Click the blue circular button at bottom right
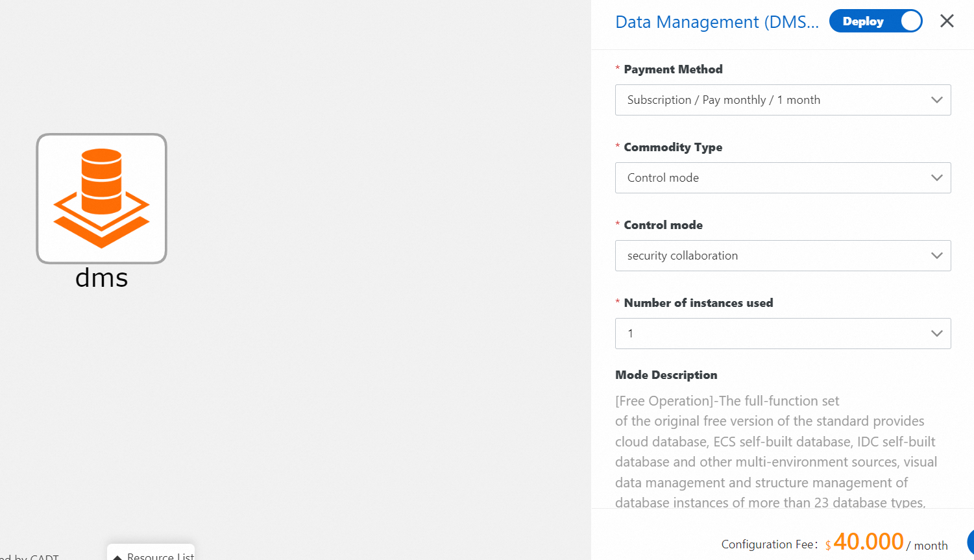This screenshot has height=560, width=974. point(970,542)
